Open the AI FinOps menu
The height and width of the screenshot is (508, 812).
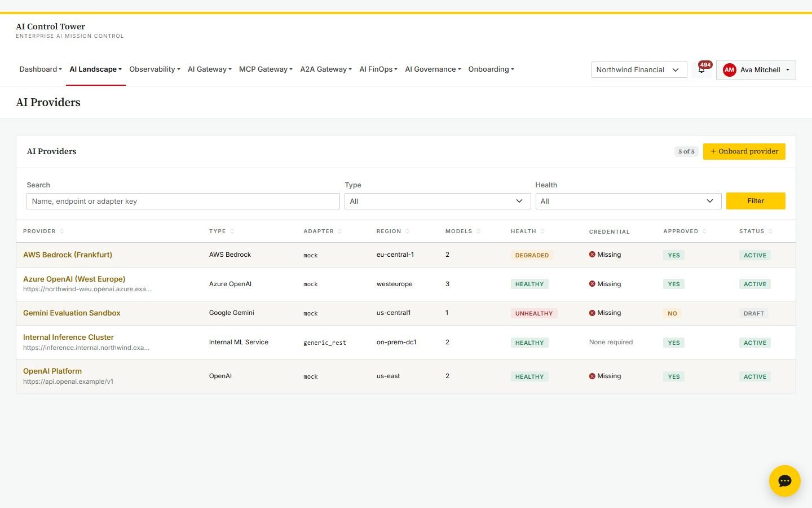coord(378,69)
